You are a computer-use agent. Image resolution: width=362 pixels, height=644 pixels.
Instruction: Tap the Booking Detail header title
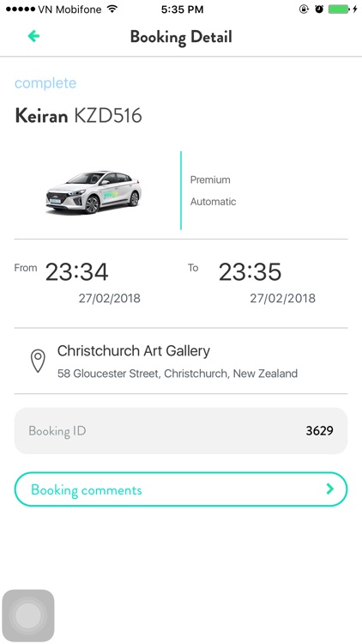181,37
